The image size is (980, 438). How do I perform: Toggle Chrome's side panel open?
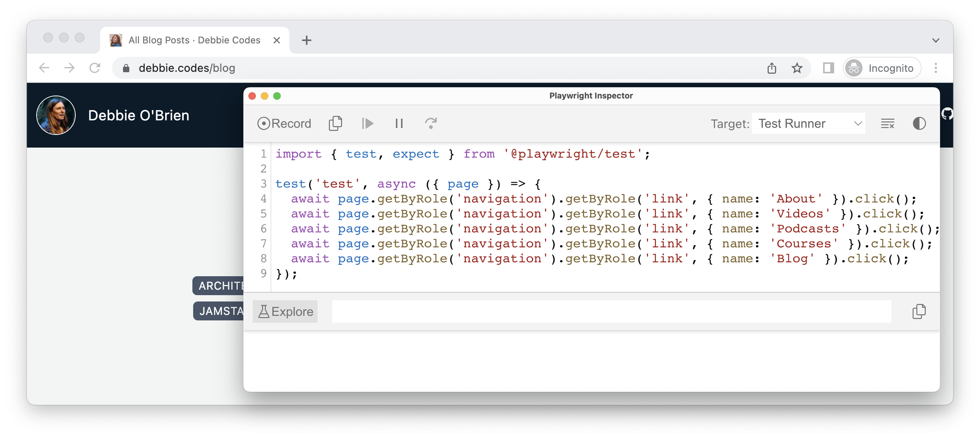pyautogui.click(x=828, y=68)
